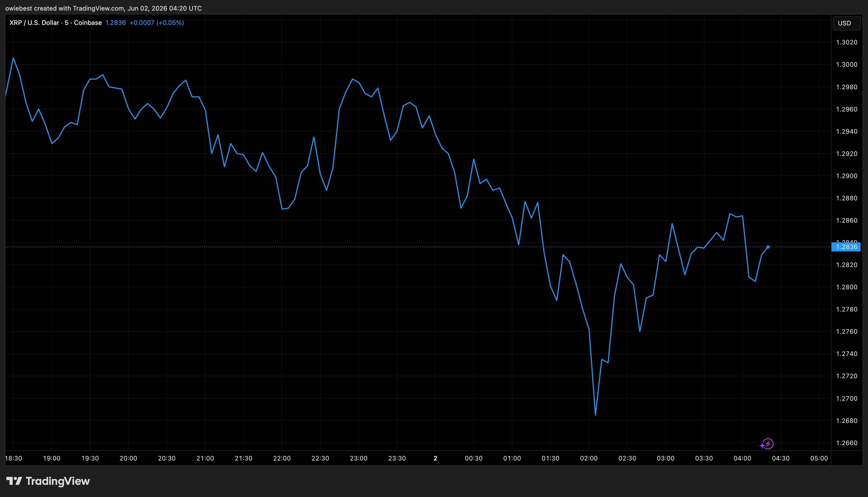Click the 22:30 time axis label
868x497 pixels.
(x=320, y=458)
